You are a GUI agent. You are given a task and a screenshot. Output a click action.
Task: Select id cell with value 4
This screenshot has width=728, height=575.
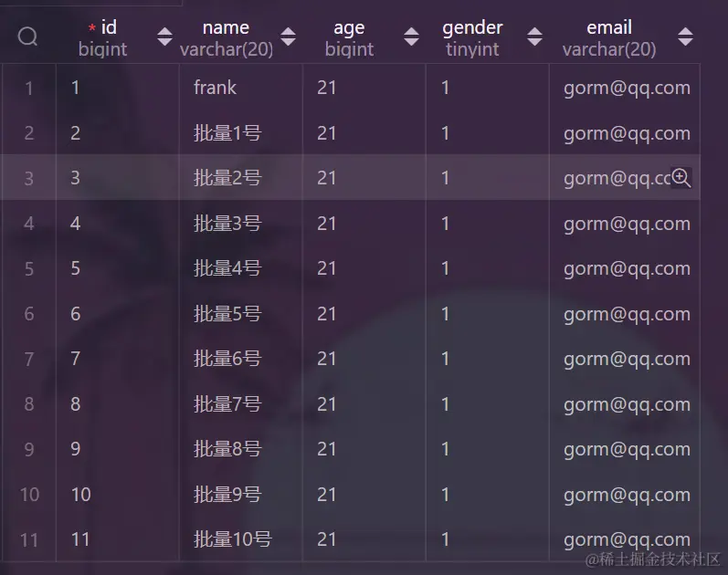pyautogui.click(x=118, y=224)
